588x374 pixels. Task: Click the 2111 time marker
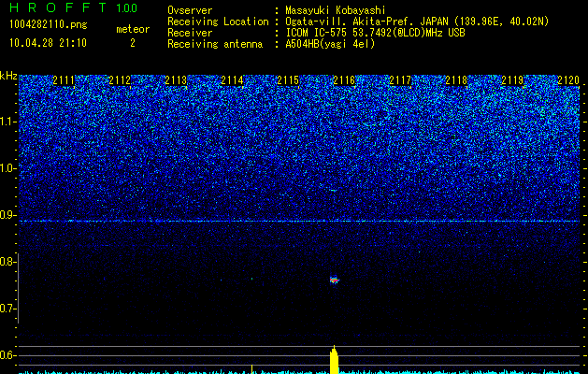click(64, 80)
